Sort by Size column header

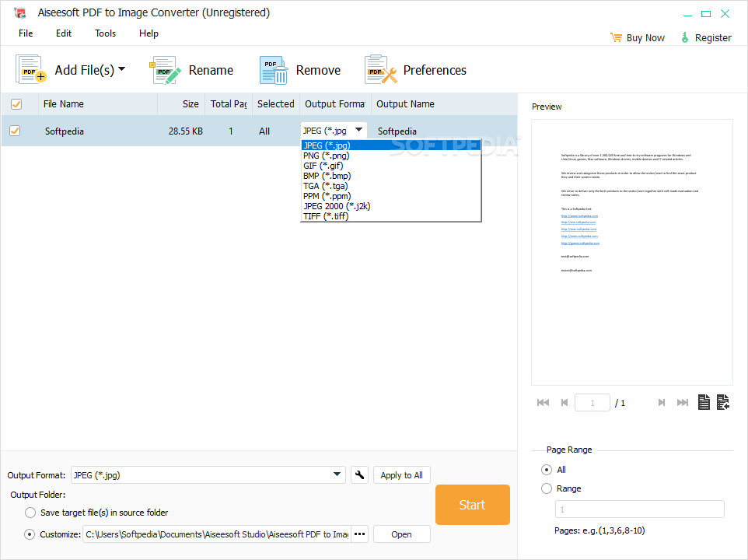(181, 104)
